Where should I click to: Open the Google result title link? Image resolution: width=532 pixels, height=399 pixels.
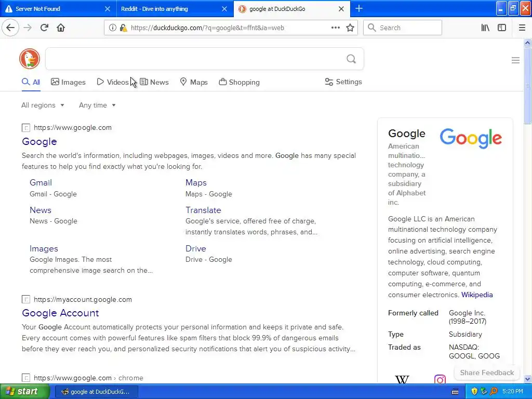[x=39, y=141]
